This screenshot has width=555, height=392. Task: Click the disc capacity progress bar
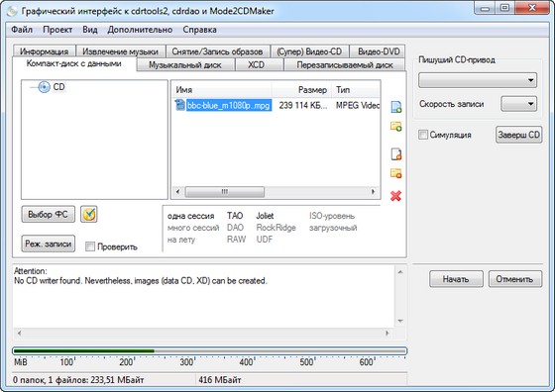pyautogui.click(x=209, y=351)
